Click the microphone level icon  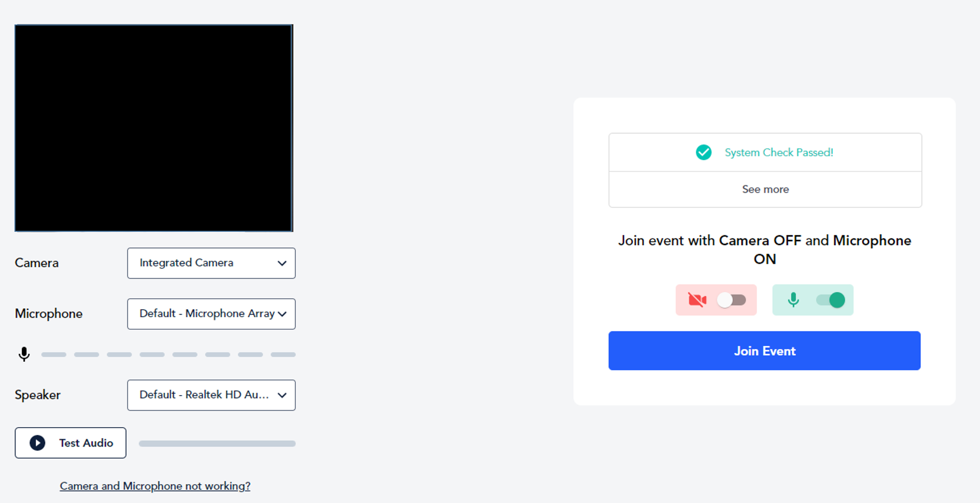tap(24, 354)
